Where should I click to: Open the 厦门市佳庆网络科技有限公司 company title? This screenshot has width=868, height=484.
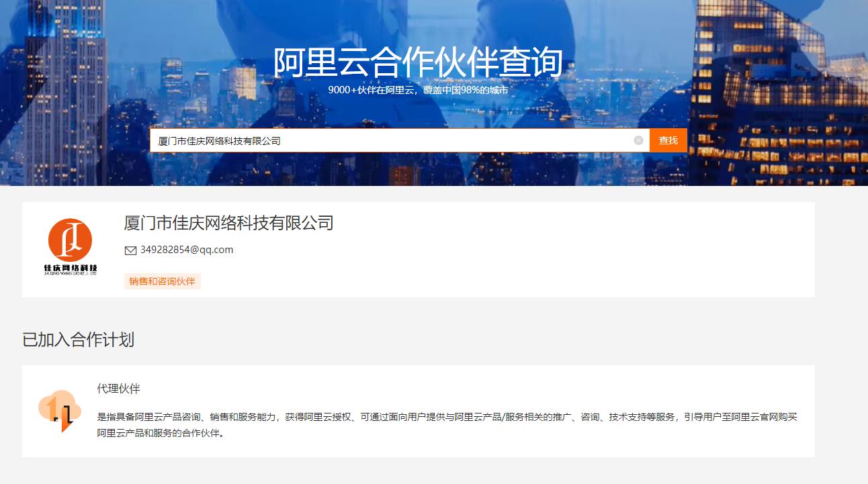(228, 223)
